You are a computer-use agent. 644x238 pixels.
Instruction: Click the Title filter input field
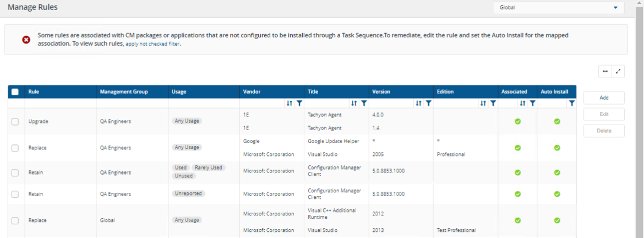(x=327, y=103)
